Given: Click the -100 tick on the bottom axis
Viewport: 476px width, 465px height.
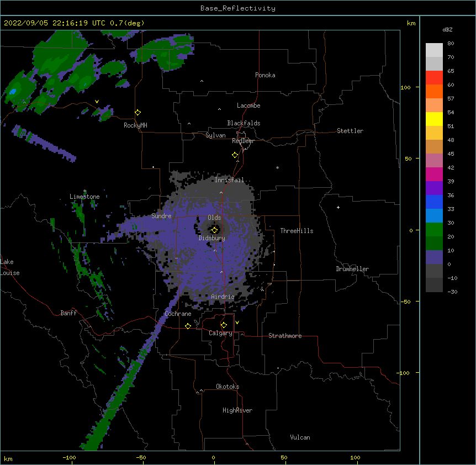Looking at the screenshot, I should pyautogui.click(x=69, y=457).
